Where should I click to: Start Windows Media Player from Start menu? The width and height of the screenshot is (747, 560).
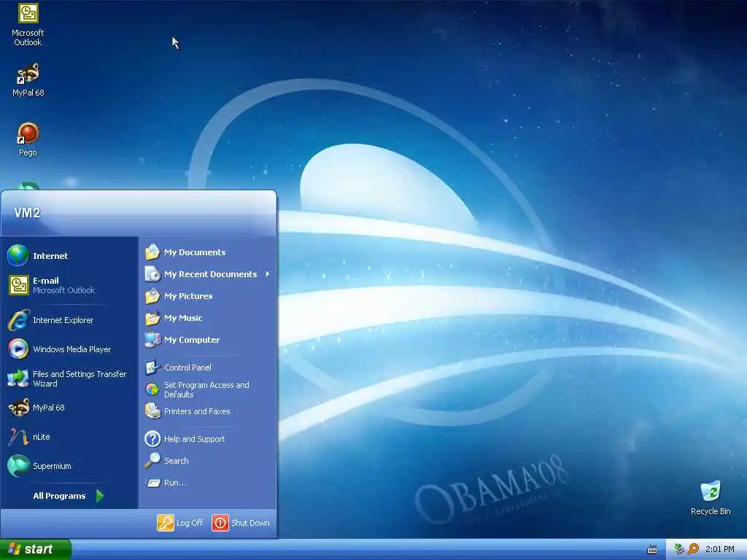point(69,349)
